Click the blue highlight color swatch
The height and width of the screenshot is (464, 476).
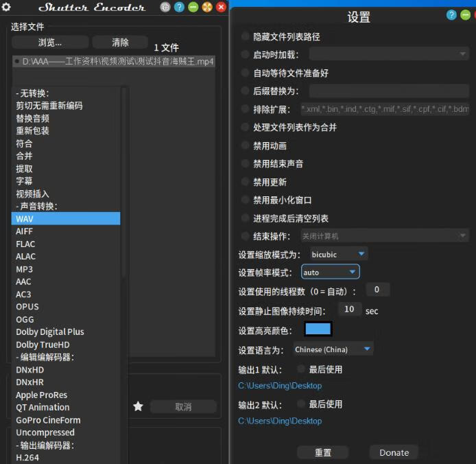click(318, 329)
